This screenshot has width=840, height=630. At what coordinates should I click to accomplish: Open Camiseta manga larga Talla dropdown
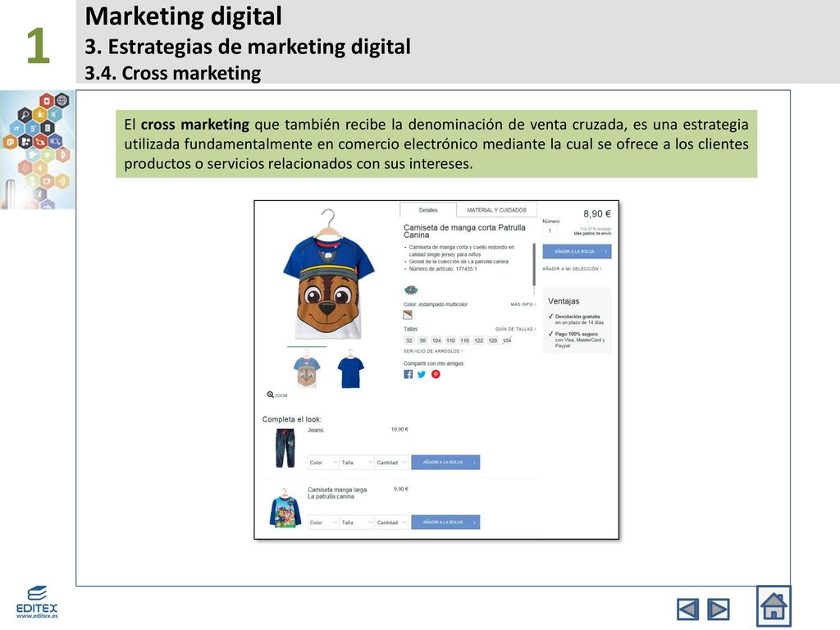[x=357, y=523]
